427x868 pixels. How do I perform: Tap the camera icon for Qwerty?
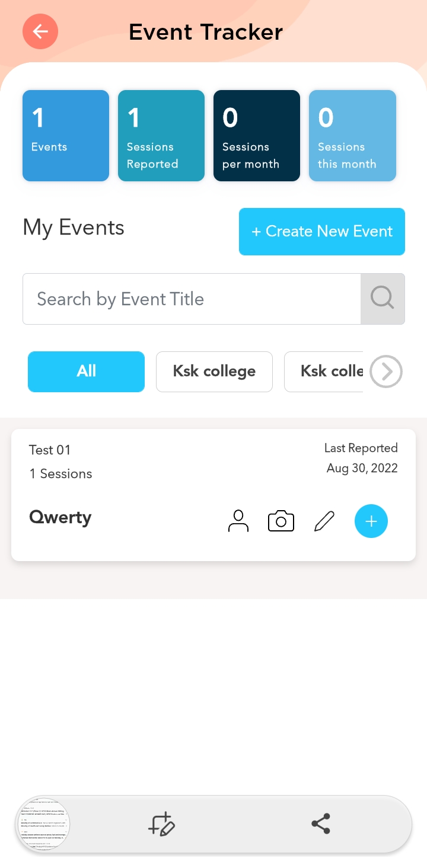[x=281, y=521]
